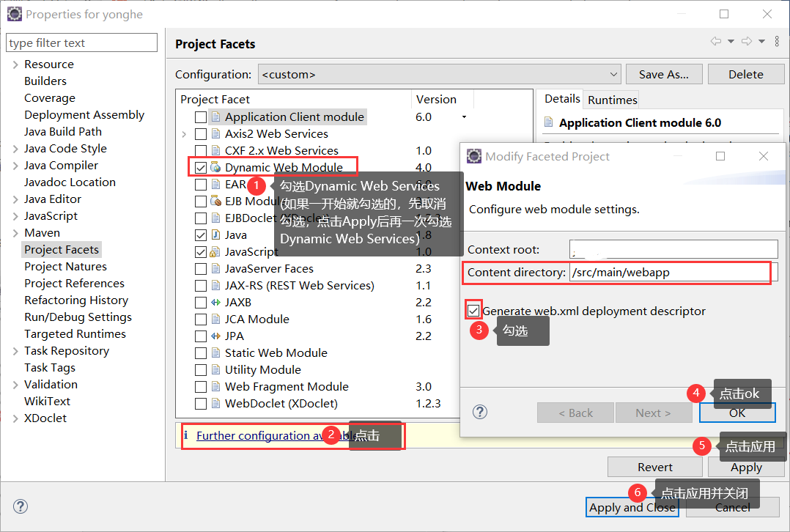The height and width of the screenshot is (532, 790).
Task: Click the JAXB facet icon
Action: coord(215,302)
